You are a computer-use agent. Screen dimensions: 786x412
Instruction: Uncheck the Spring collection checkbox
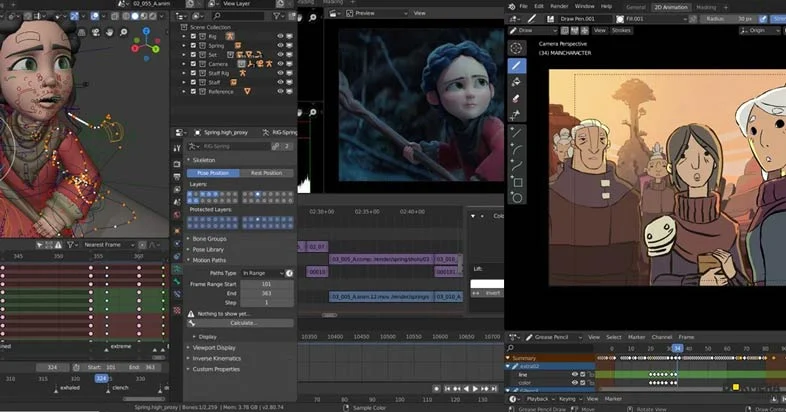click(x=193, y=46)
